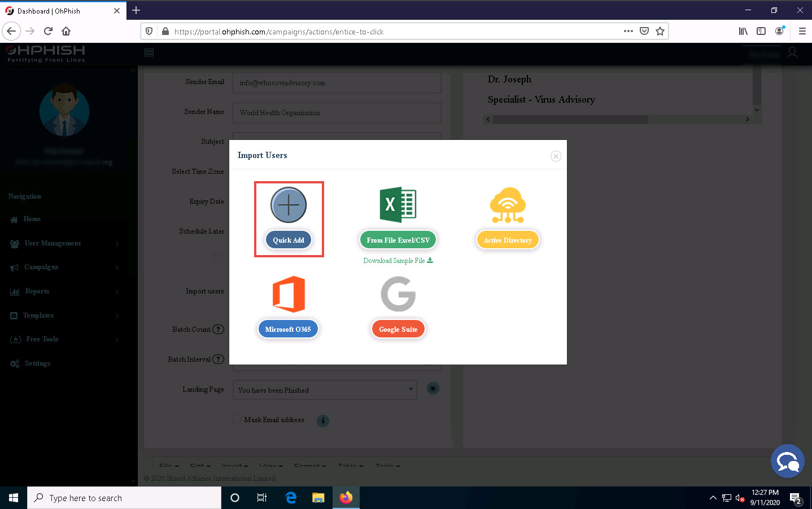Click the preview scroll-left arrow
The width and height of the screenshot is (812, 509).
click(488, 120)
